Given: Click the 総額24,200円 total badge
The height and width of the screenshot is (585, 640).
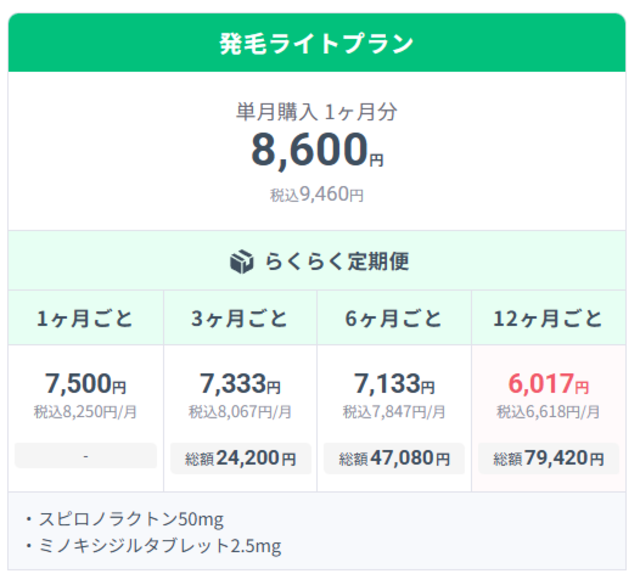Looking at the screenshot, I should pos(240,459).
